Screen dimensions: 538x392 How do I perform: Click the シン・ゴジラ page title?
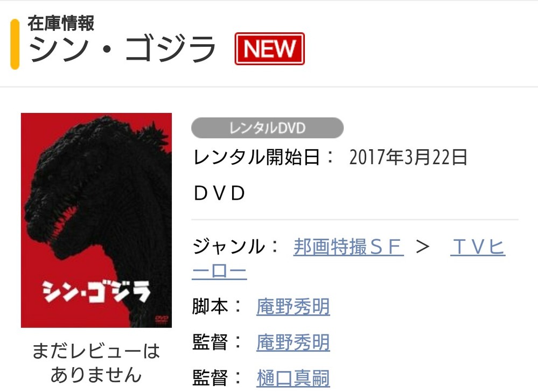122,48
